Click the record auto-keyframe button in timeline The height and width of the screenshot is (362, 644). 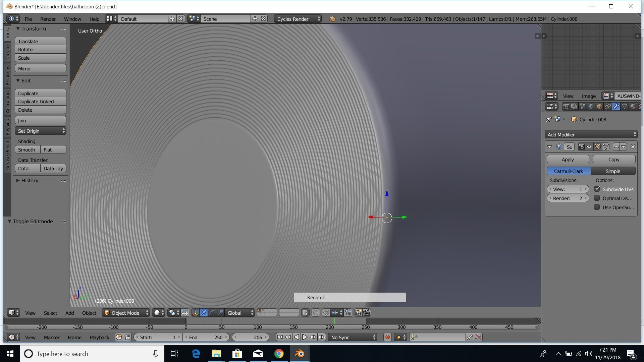[387, 337]
